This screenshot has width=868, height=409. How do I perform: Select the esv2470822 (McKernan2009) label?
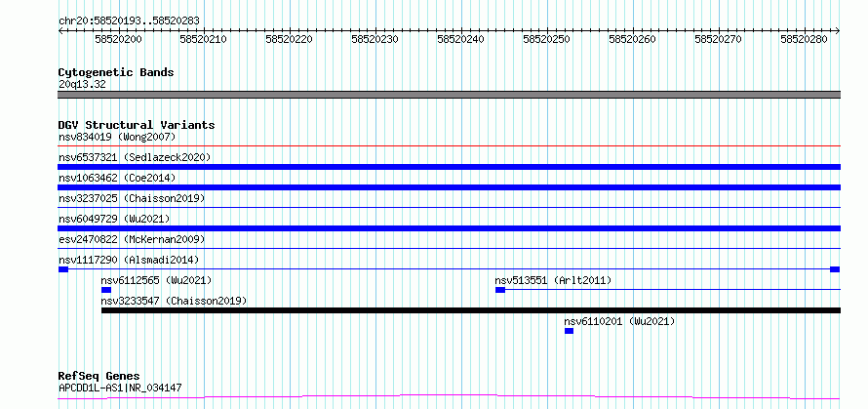pyautogui.click(x=132, y=239)
